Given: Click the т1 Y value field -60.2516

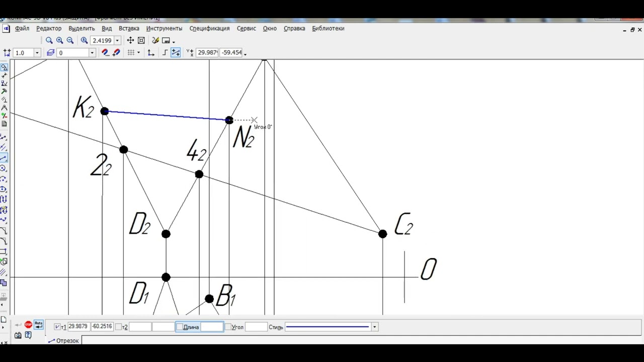Looking at the screenshot, I should tap(102, 327).
